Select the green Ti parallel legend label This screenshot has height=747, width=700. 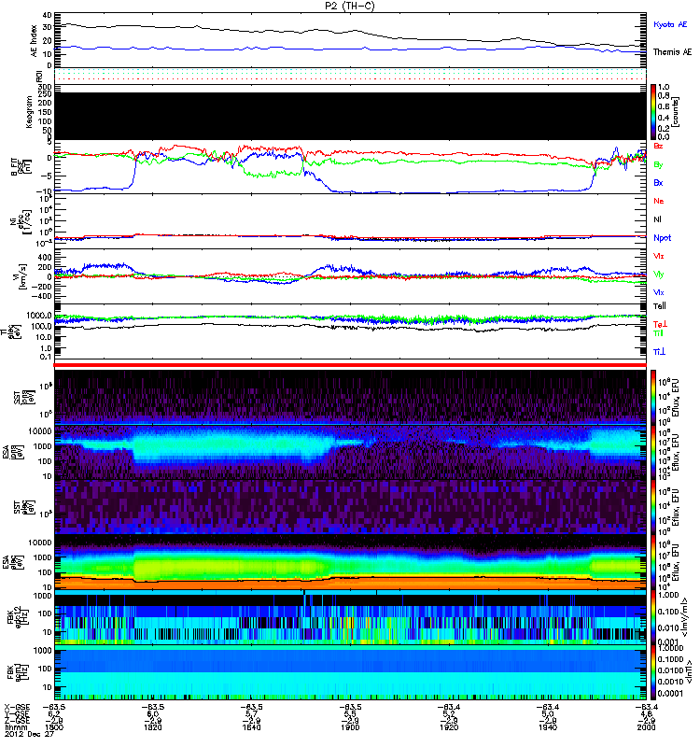pyautogui.click(x=658, y=333)
